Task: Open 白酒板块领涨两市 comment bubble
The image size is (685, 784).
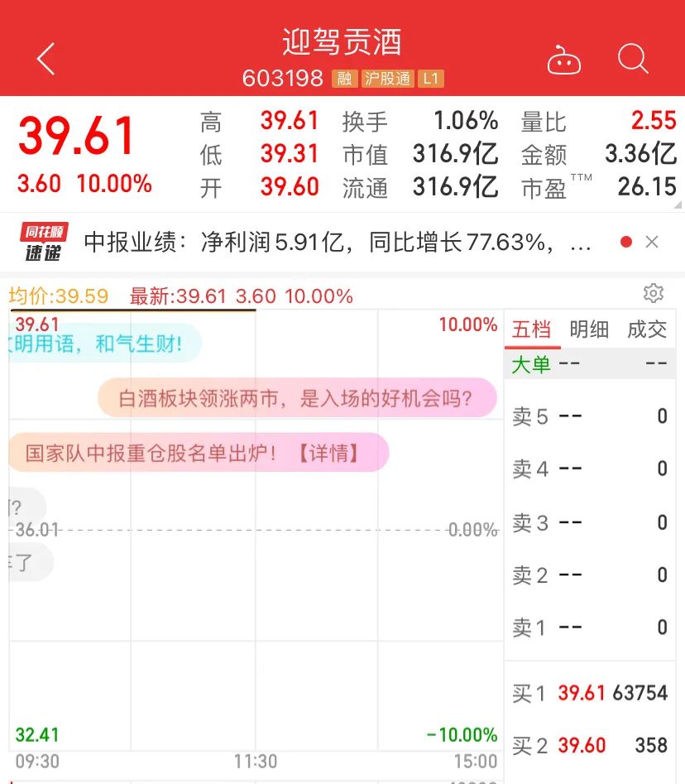Action: tap(296, 398)
